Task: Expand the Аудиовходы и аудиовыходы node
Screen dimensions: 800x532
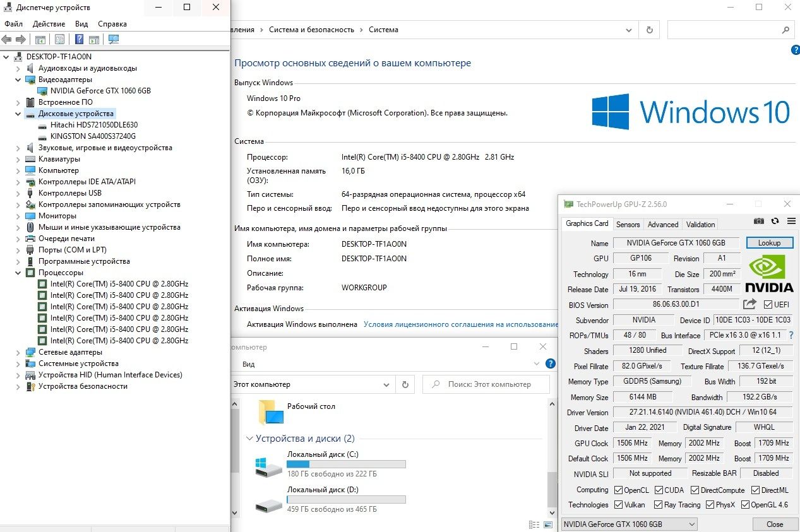Action: coord(18,68)
